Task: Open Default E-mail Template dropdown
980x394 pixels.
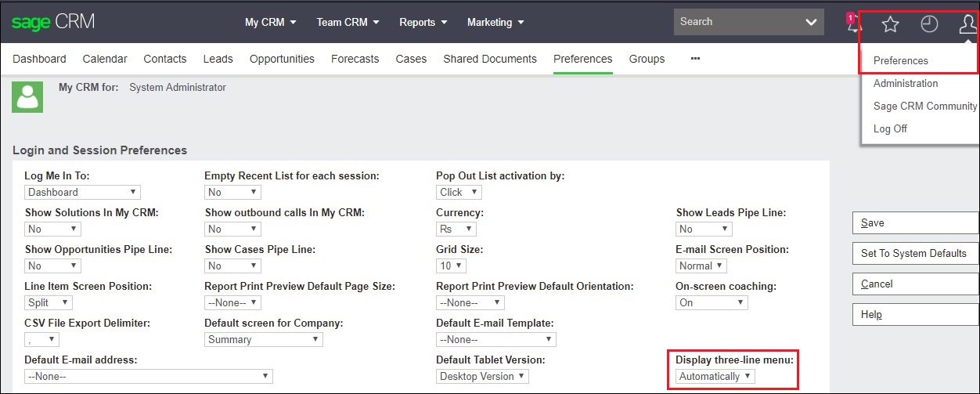Action: [496, 339]
